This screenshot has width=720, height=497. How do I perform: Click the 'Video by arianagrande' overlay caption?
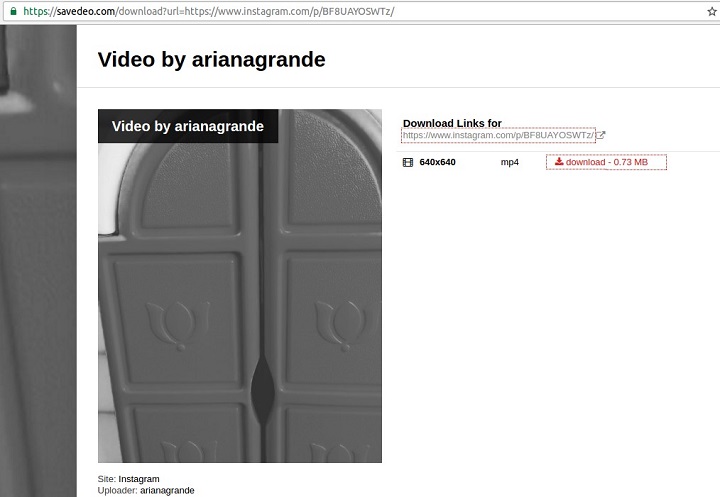point(188,126)
